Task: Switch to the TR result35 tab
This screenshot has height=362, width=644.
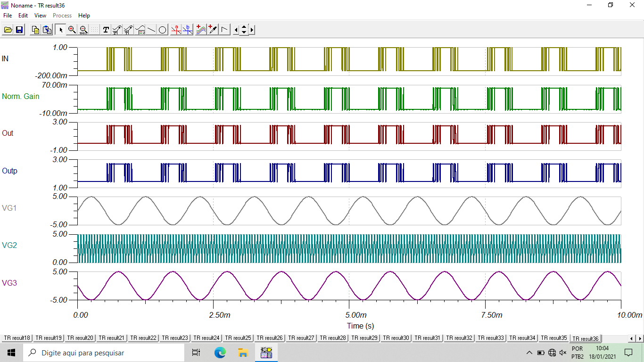Action: pyautogui.click(x=554, y=338)
